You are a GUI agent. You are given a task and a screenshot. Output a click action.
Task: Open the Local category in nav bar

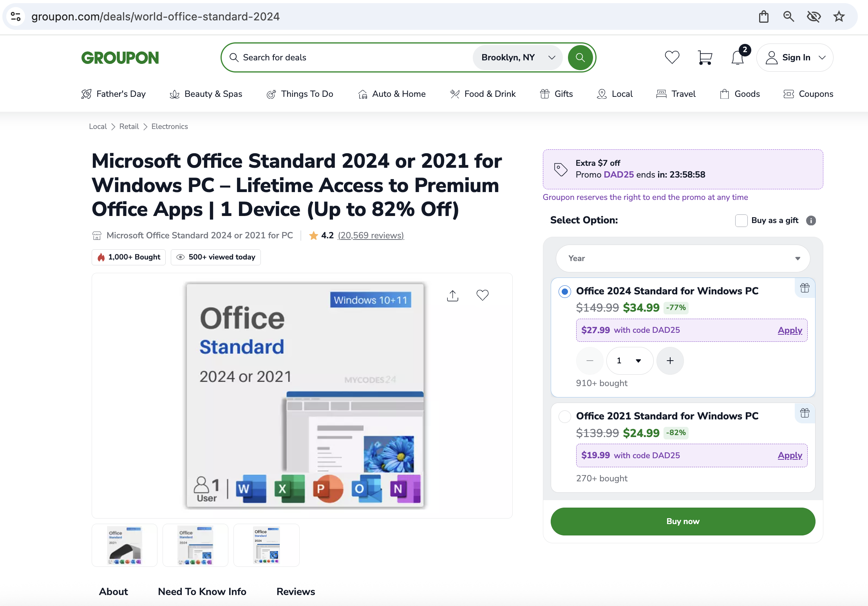tap(615, 94)
